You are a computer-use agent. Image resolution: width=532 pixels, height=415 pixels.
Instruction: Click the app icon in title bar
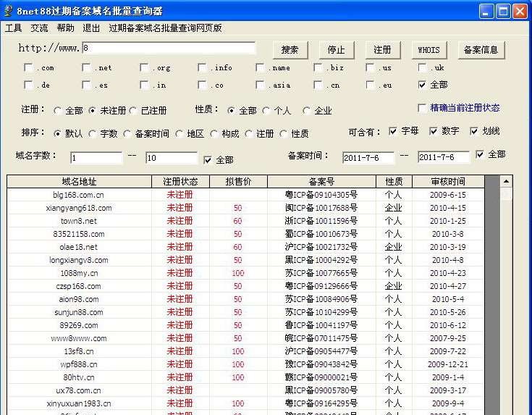tap(8, 11)
